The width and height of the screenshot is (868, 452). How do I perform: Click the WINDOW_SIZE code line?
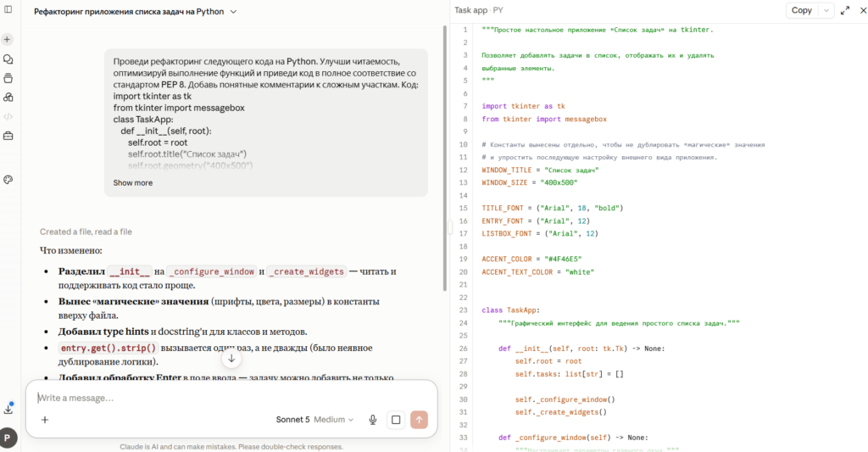click(530, 182)
